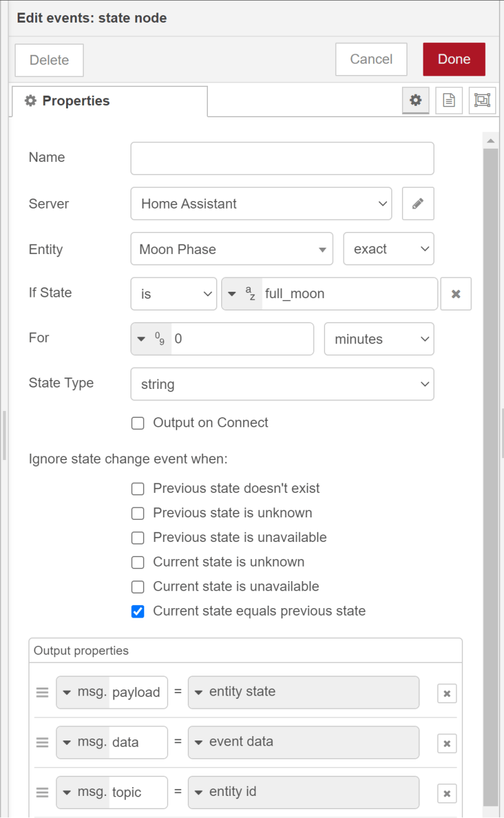Grab the drag handle for msg.payload row

pos(42,692)
